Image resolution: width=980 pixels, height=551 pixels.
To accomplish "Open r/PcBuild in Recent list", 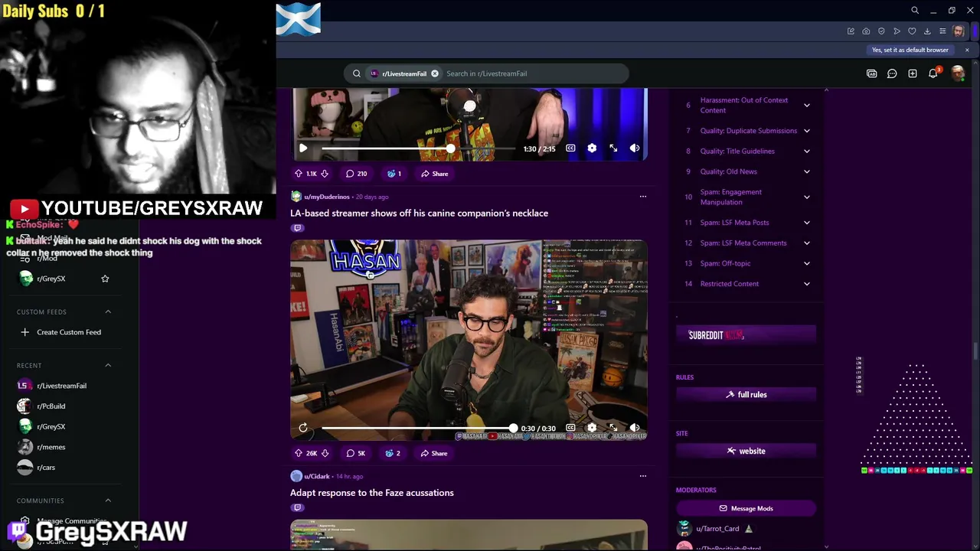I will (51, 406).
